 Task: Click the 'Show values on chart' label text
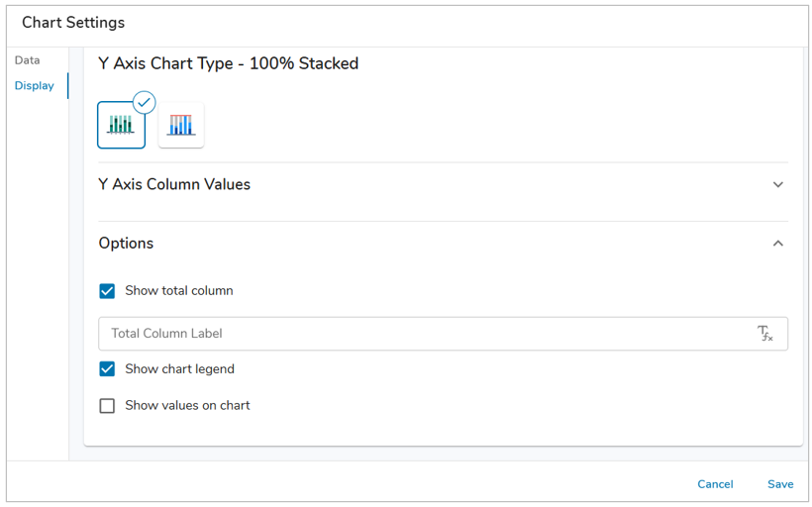coord(187,406)
